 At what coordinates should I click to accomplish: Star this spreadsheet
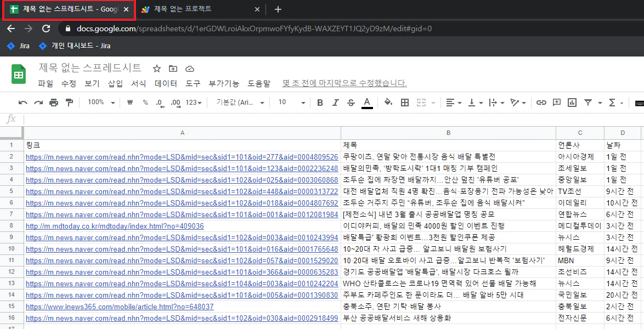156,68
